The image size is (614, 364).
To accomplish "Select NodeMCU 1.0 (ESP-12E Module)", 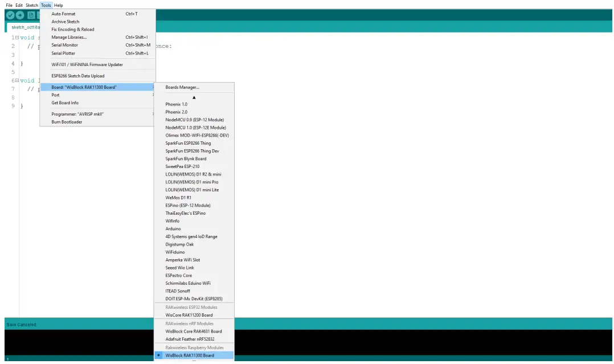I will [194, 128].
